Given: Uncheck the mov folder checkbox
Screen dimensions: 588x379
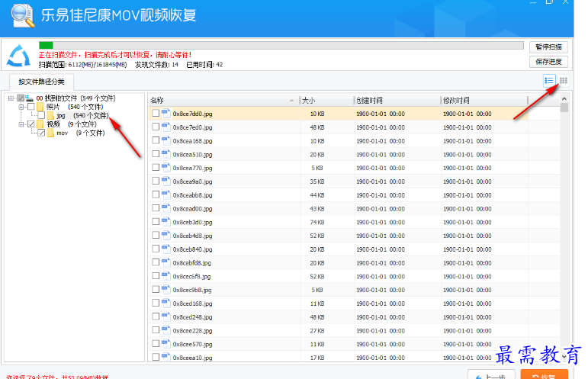Looking at the screenshot, I should (41, 133).
